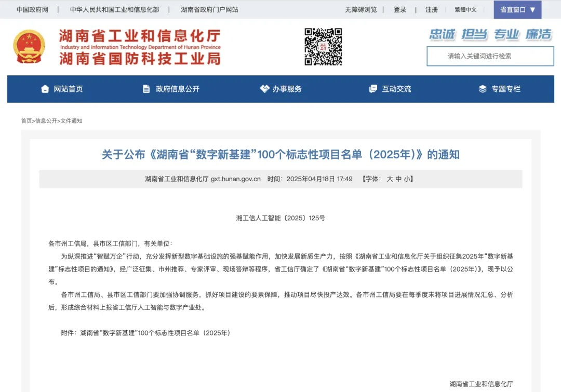This screenshot has width=561, height=392.
Task: Set font size to 大
Action: pyautogui.click(x=390, y=179)
